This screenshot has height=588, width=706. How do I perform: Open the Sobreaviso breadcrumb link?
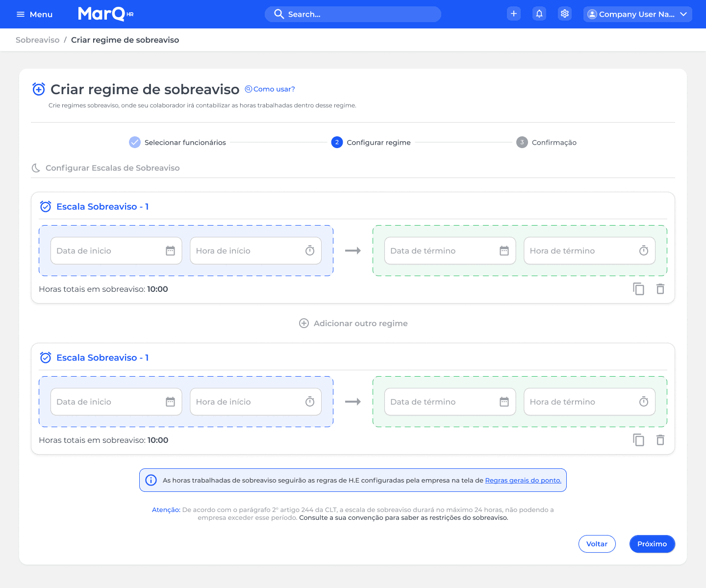(x=37, y=40)
